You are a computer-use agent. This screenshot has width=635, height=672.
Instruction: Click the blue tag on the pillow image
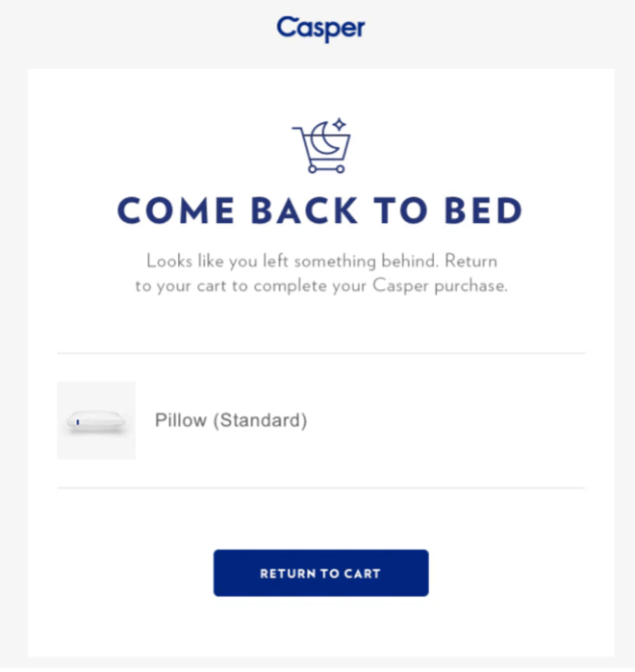(x=78, y=422)
